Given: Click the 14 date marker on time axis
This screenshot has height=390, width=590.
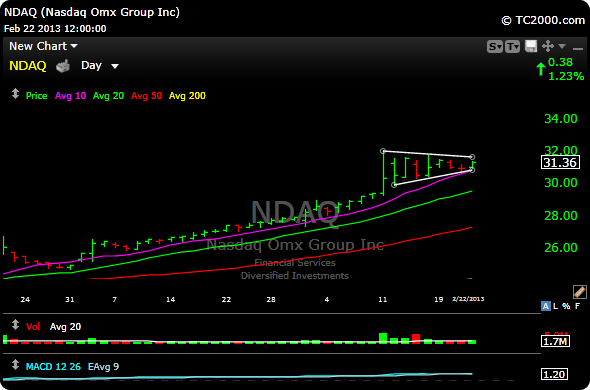Looking at the screenshot, I should click(170, 300).
